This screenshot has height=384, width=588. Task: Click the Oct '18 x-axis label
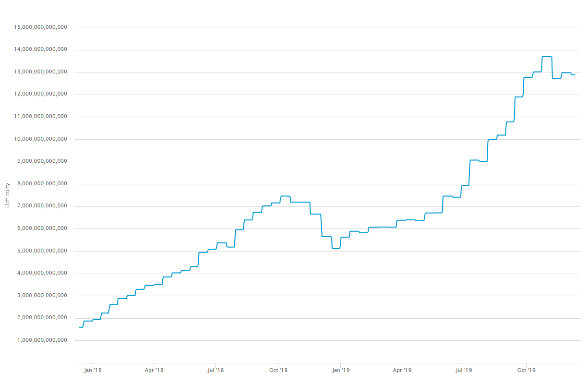click(x=278, y=370)
